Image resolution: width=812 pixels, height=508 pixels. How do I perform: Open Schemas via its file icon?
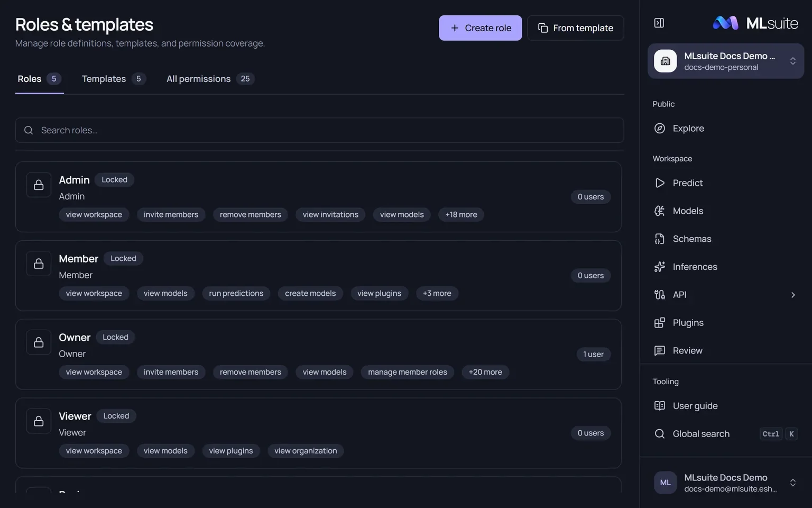pyautogui.click(x=660, y=239)
